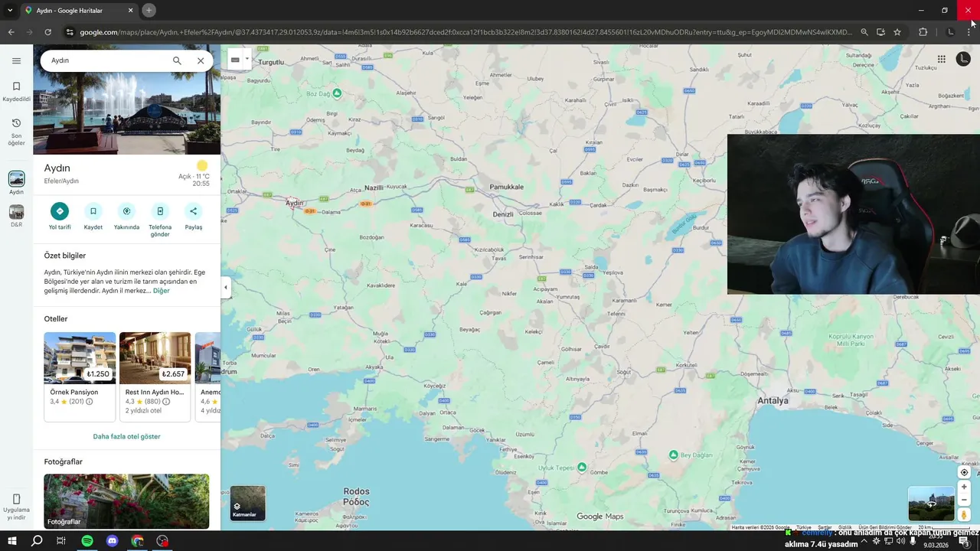This screenshot has height=551, width=980.
Task: Open Kaydedildi saved places
Action: (16, 91)
